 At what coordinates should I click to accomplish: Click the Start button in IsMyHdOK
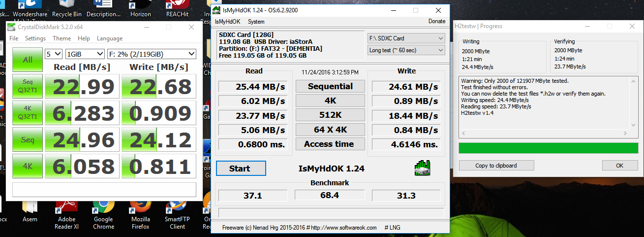[241, 168]
